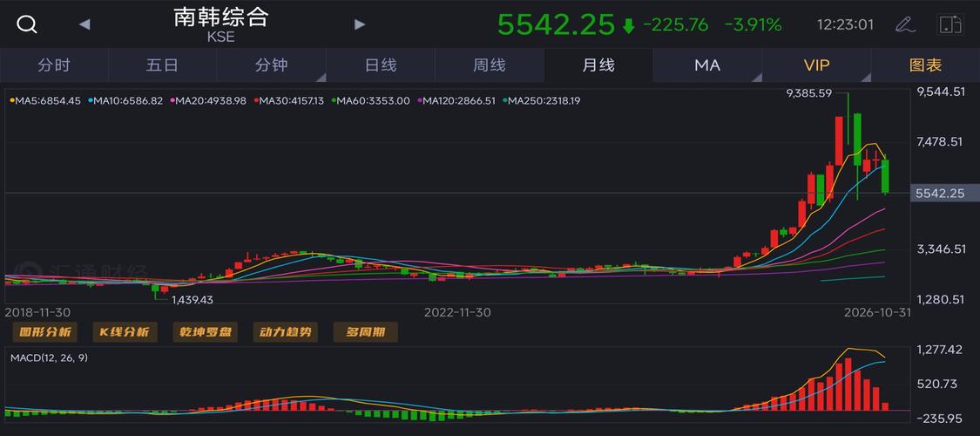The width and height of the screenshot is (980, 436).
Task: Click the MACD 520.73 axis value
Action: click(936, 384)
